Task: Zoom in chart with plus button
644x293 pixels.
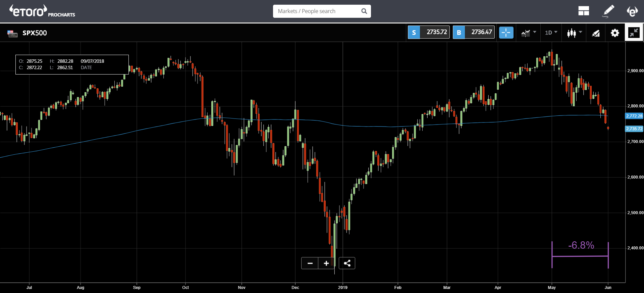Action: click(x=326, y=263)
